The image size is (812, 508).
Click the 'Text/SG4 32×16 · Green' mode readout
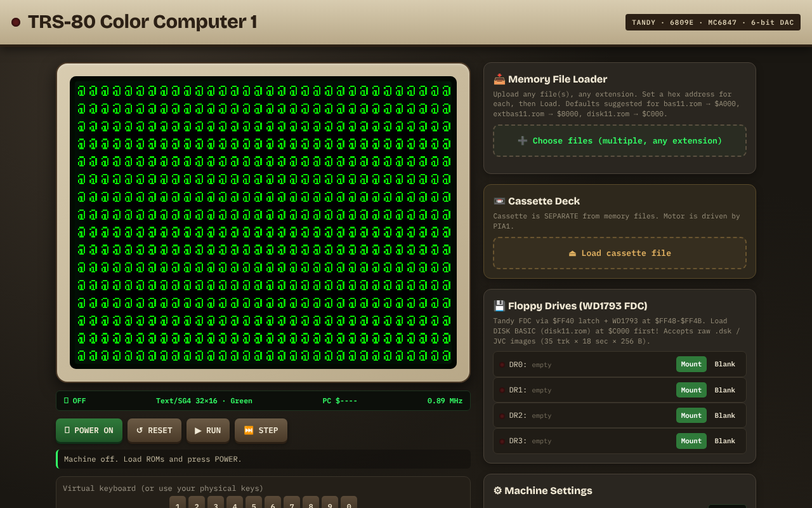(x=204, y=401)
